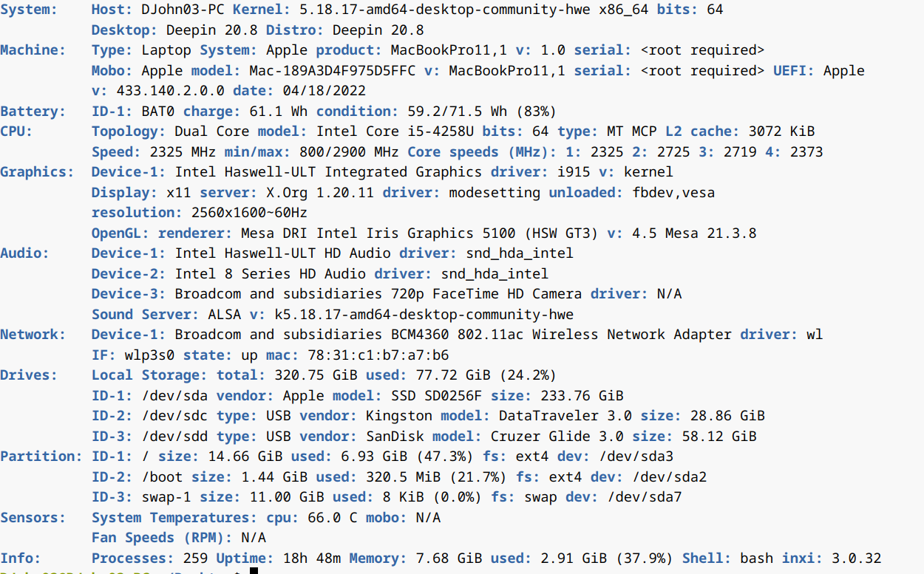Click the "CPU:" section label

point(16,131)
